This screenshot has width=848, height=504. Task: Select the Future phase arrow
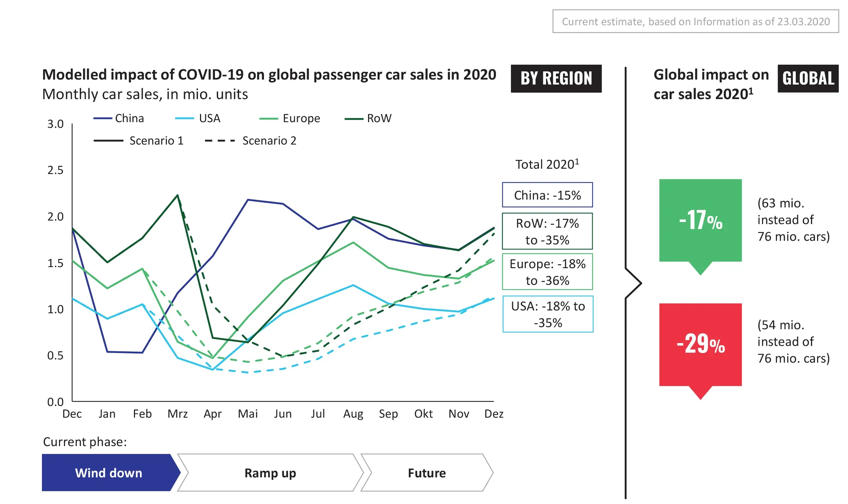point(427,473)
